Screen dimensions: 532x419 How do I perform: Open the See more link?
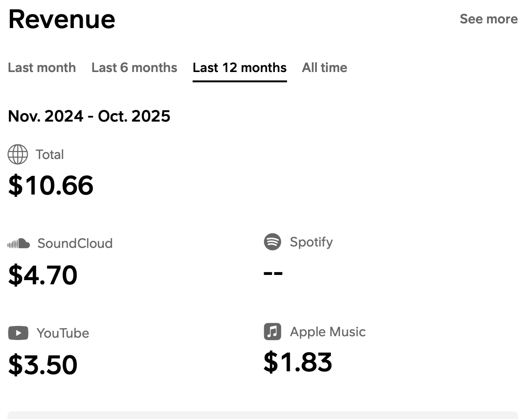(489, 19)
